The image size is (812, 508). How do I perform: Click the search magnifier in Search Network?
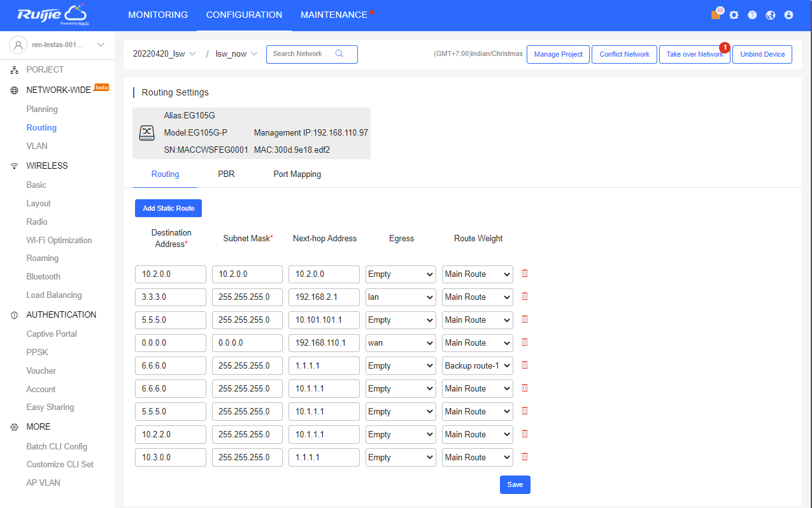[339, 54]
